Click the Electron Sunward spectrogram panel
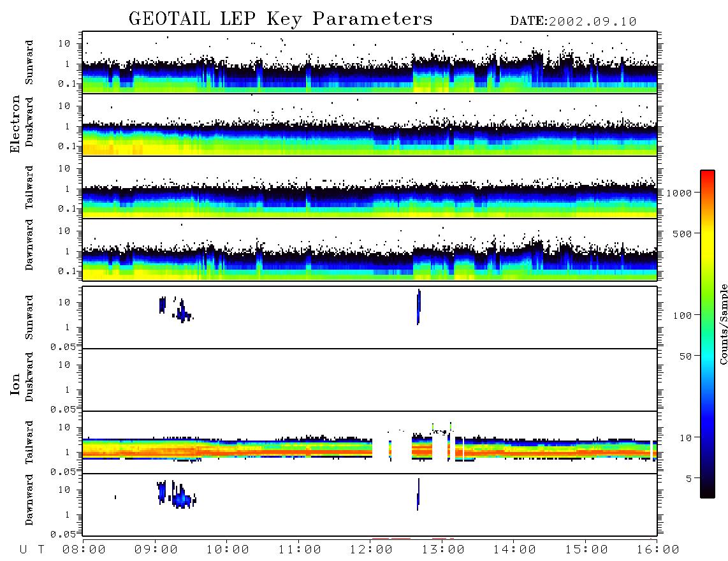This screenshot has width=728, height=561. click(x=370, y=62)
